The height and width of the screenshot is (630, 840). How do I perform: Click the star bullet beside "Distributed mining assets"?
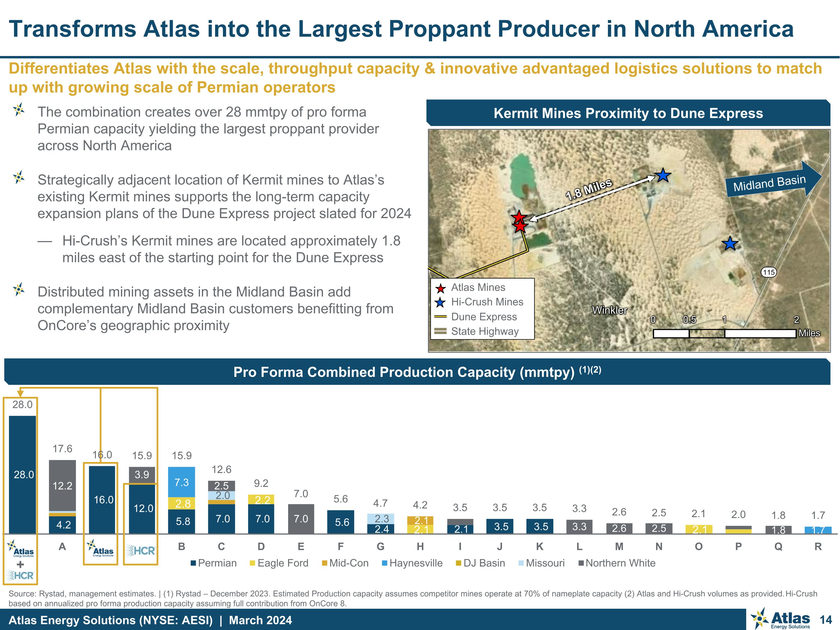(x=18, y=289)
